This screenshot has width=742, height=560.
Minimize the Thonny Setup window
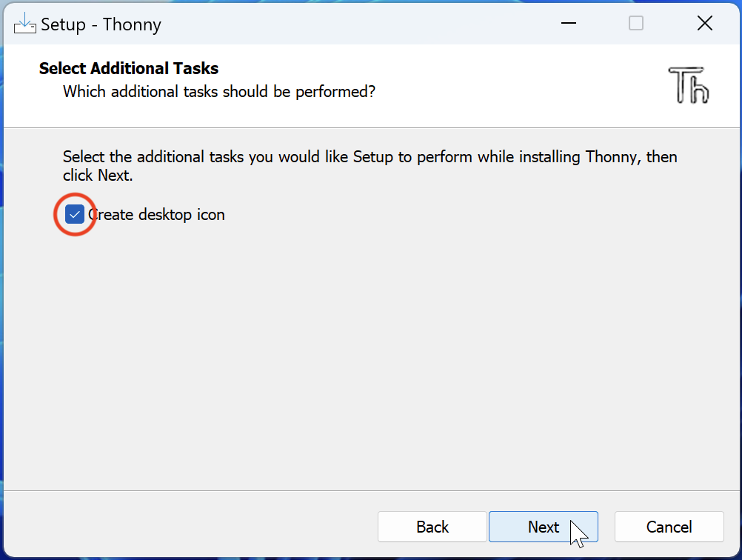tap(568, 24)
